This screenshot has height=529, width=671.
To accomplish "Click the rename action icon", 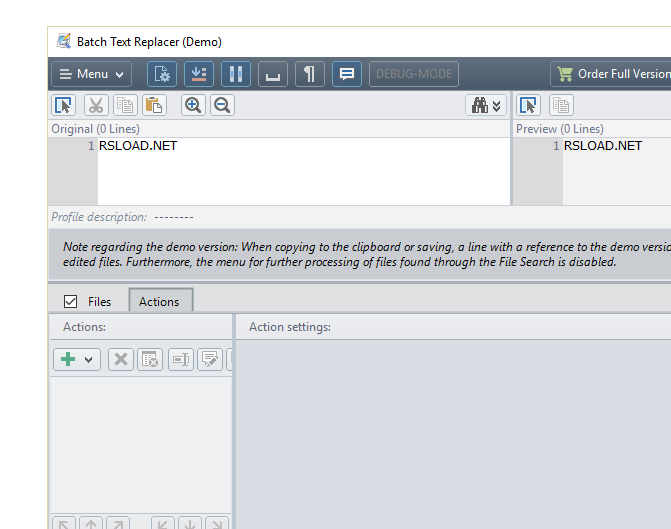I will (x=181, y=359).
